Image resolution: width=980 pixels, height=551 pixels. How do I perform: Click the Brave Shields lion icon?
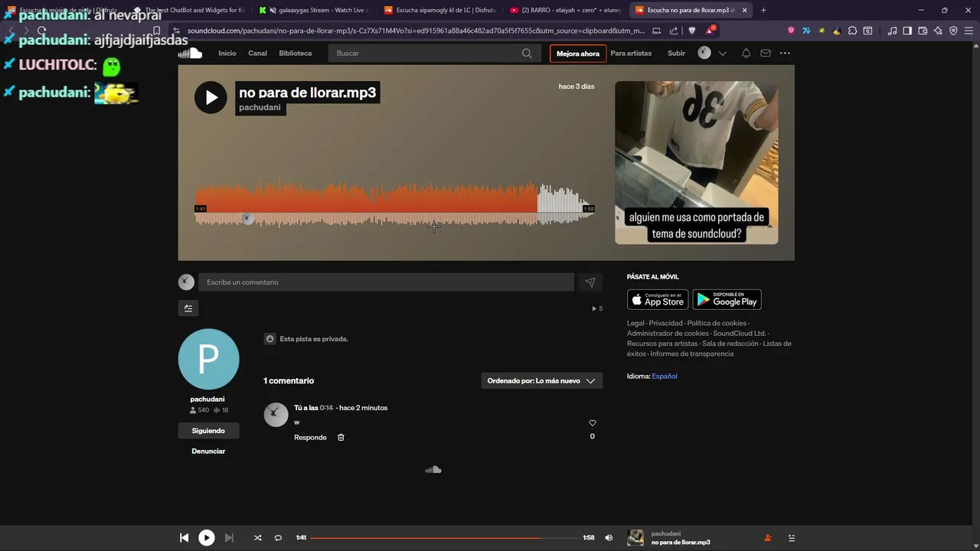[692, 31]
